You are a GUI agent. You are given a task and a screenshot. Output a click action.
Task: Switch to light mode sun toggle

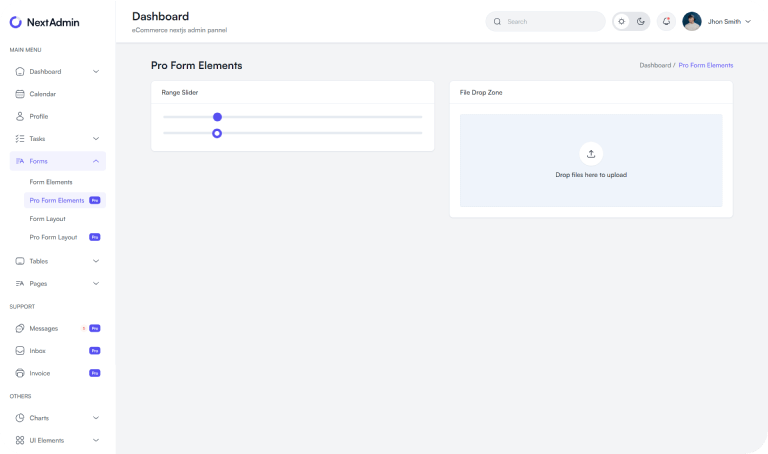pos(622,21)
